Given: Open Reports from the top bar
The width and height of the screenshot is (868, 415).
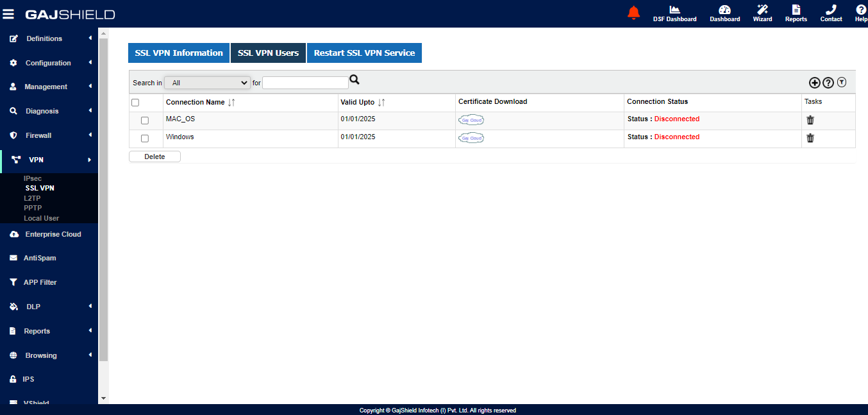Looking at the screenshot, I should click(x=796, y=13).
